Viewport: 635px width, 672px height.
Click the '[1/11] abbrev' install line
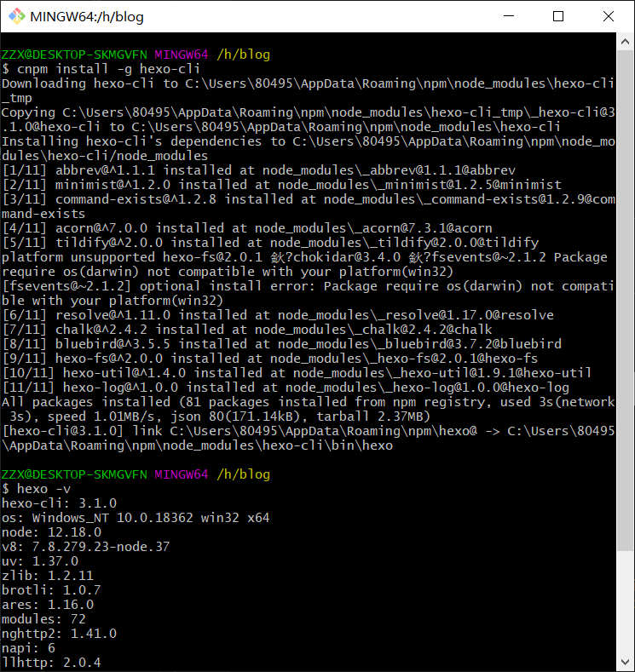[x=258, y=170]
